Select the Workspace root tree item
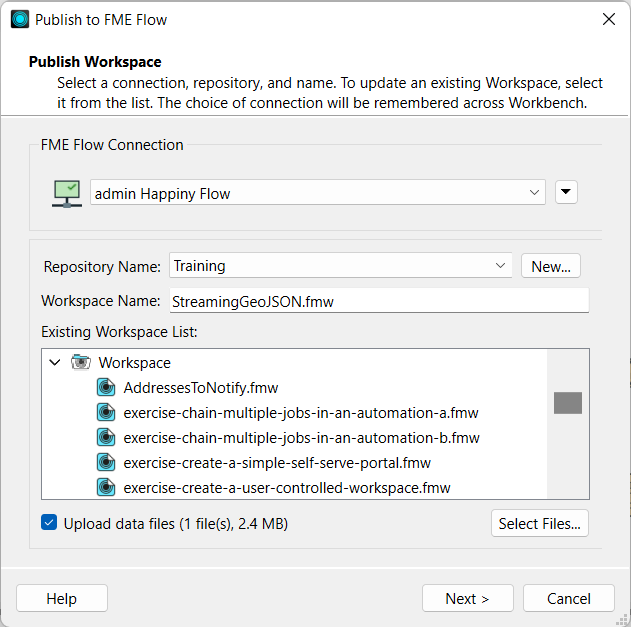 tap(134, 363)
